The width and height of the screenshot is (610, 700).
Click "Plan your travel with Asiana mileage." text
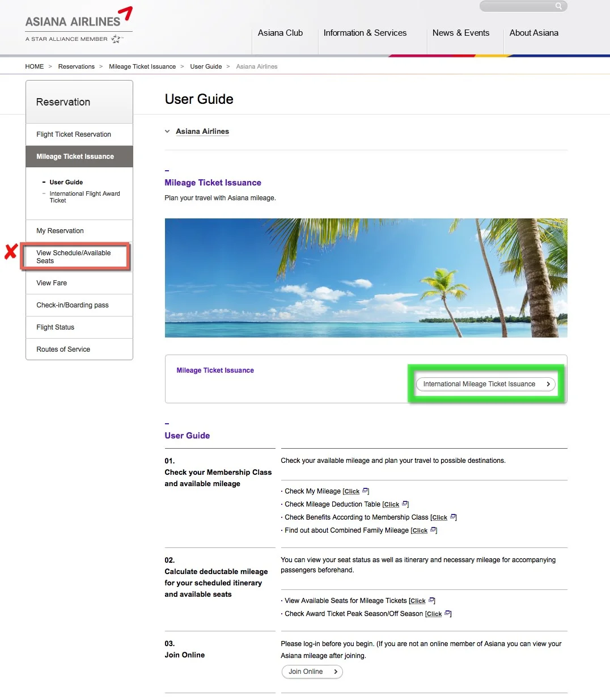tap(220, 198)
